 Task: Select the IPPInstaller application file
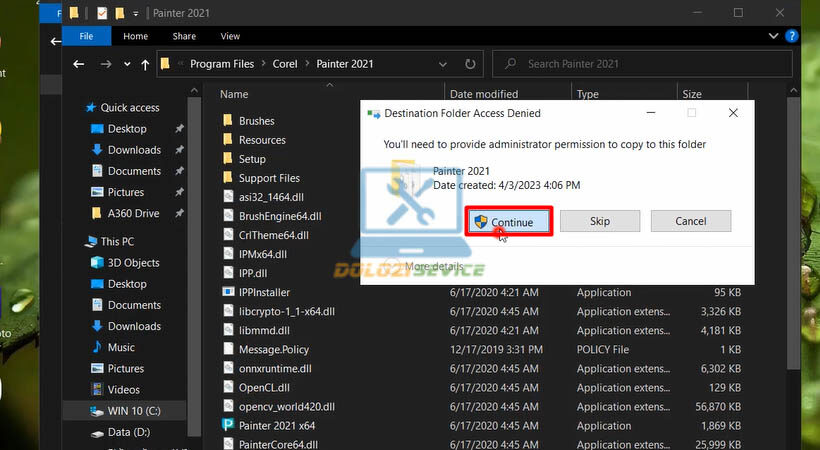click(264, 292)
